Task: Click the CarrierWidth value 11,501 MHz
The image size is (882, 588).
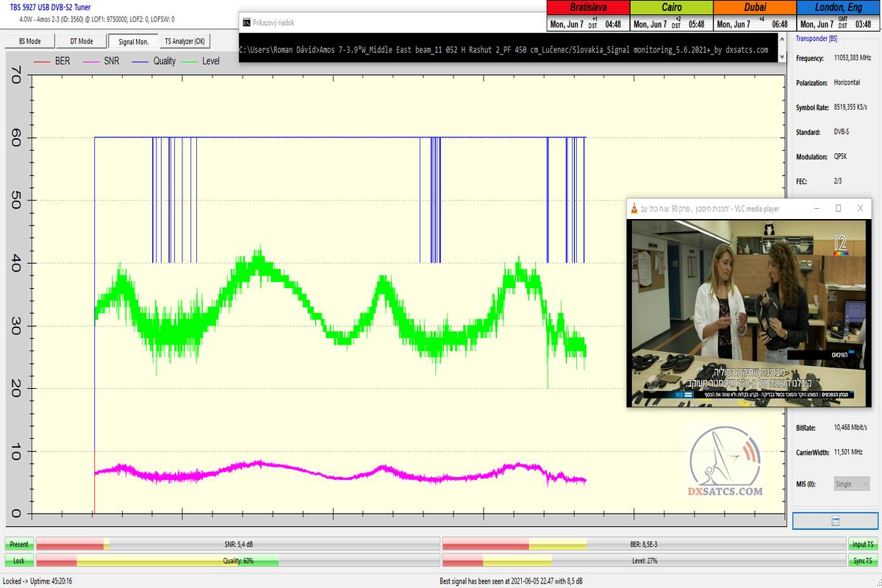Action: pyautogui.click(x=848, y=452)
